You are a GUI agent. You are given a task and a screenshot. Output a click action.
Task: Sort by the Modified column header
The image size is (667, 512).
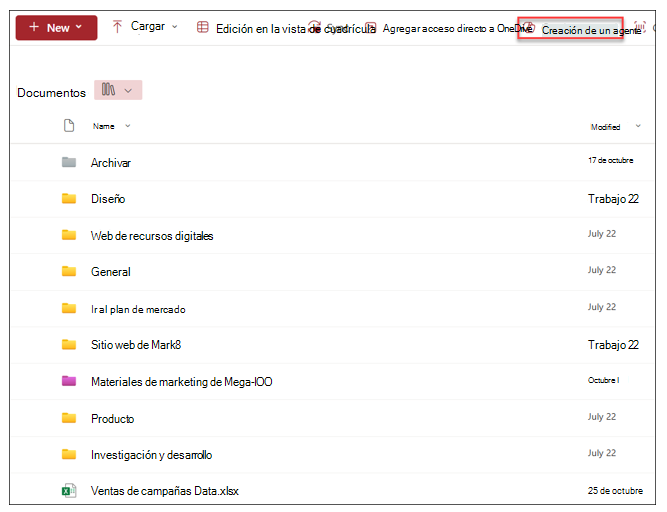pos(605,127)
